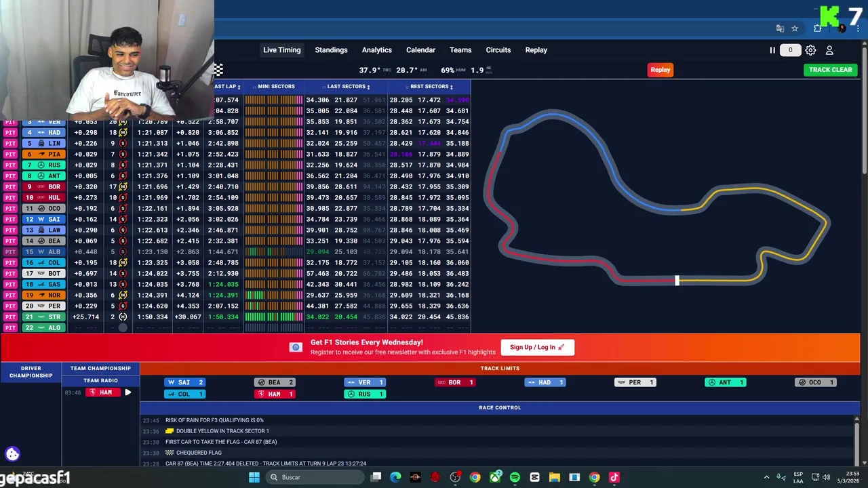868x488 pixels.
Task: Click the ANT track limits badge
Action: click(x=726, y=382)
